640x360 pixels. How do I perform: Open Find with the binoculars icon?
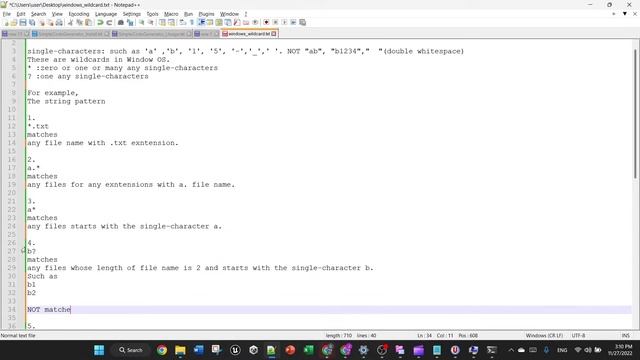(x=121, y=22)
